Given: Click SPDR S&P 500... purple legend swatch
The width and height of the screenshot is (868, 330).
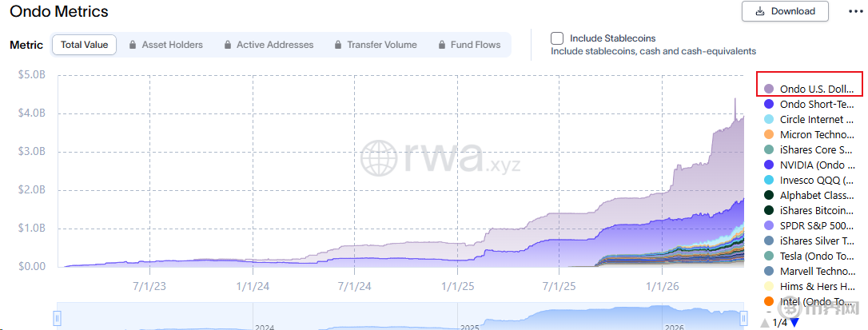Looking at the screenshot, I should (x=768, y=225).
